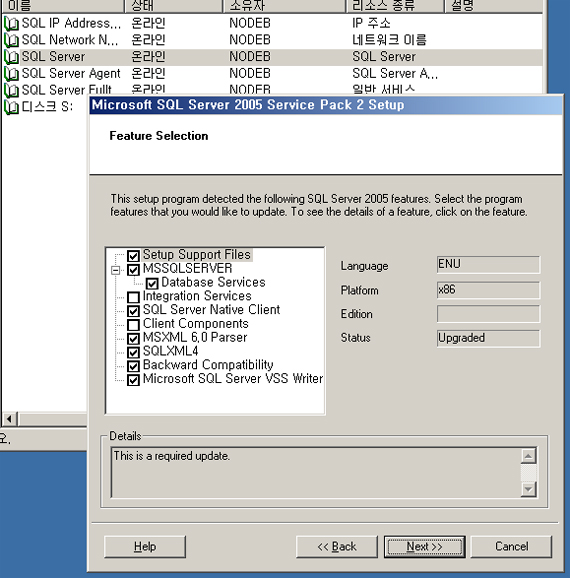The width and height of the screenshot is (570, 578).
Task: Click the Platform field showing x86
Action: [x=488, y=290]
